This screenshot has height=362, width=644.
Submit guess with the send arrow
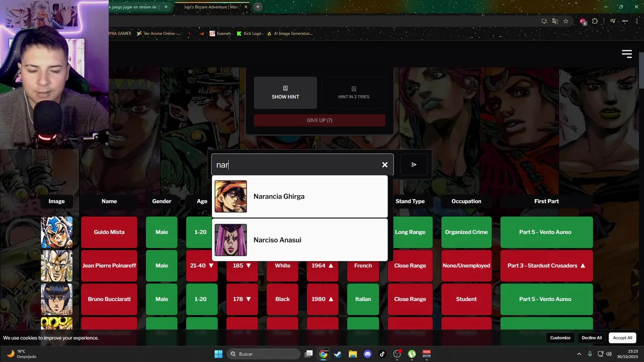pyautogui.click(x=414, y=164)
